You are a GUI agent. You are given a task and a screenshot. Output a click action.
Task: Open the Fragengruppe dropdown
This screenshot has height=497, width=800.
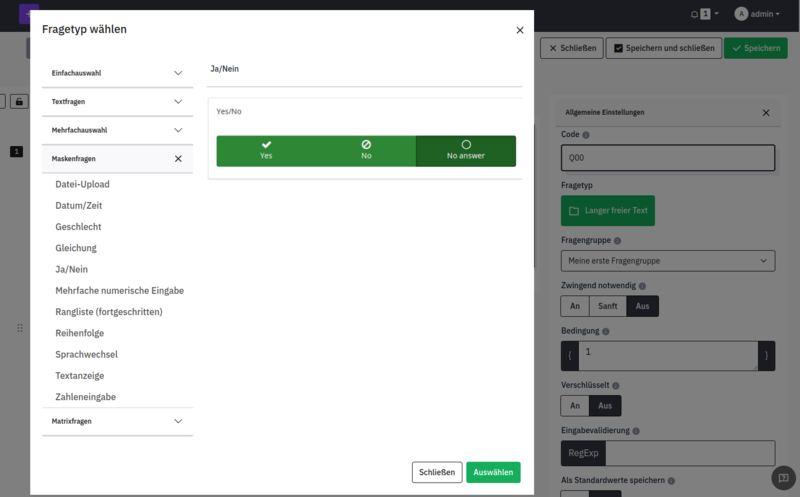667,261
